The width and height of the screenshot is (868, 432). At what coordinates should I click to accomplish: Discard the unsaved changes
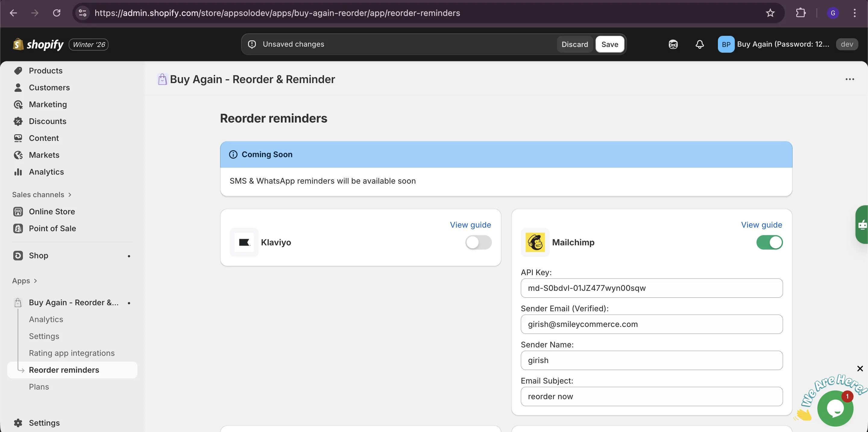(574, 45)
